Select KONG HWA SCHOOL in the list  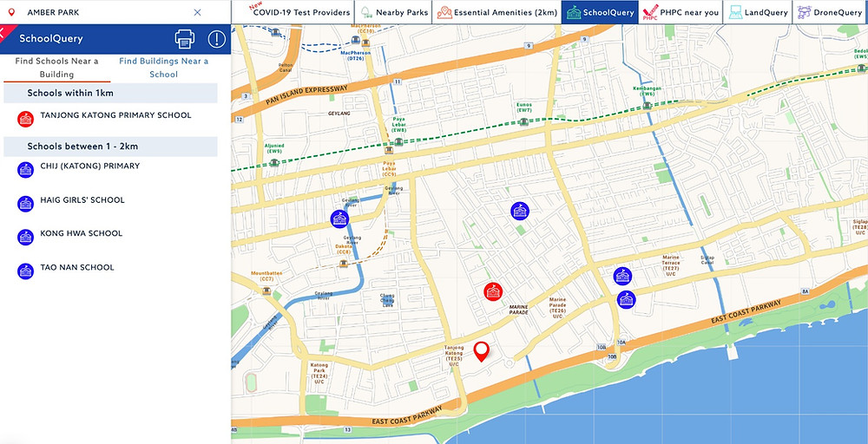click(x=82, y=233)
